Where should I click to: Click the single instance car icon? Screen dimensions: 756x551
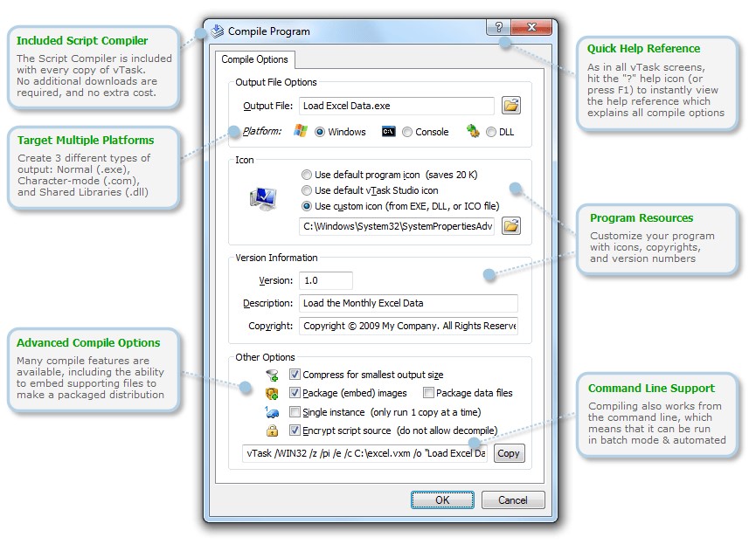click(272, 412)
